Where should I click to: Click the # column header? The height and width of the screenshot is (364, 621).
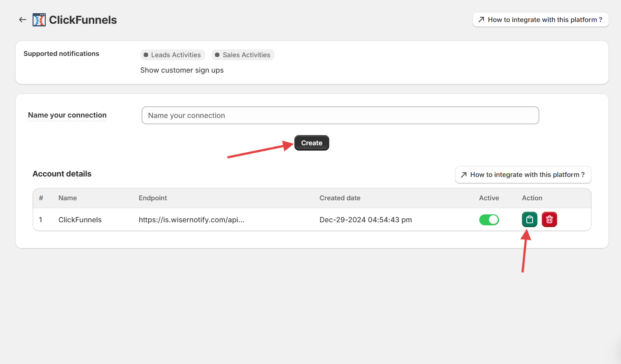click(x=41, y=198)
